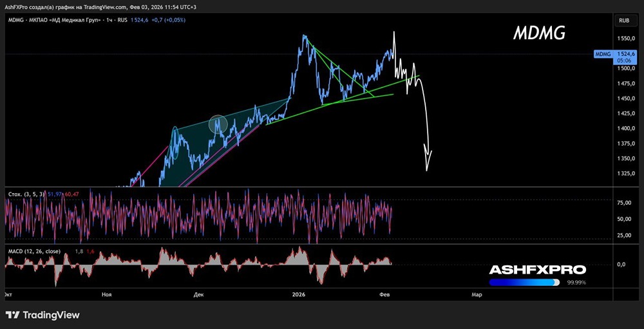Screen dimensions: 644x329
Task: Click the stochastic value 51,97
Action: point(54,193)
